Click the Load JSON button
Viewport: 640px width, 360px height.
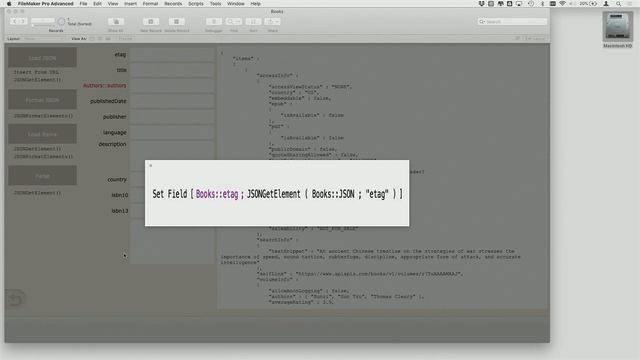tap(42, 58)
